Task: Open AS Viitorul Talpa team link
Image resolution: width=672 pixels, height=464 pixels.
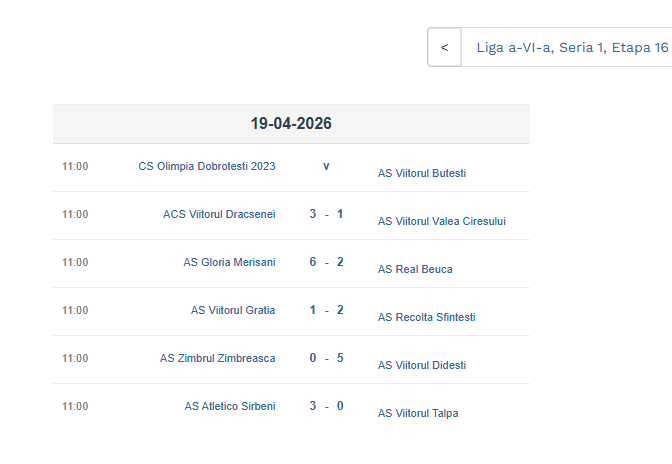Action: click(418, 413)
